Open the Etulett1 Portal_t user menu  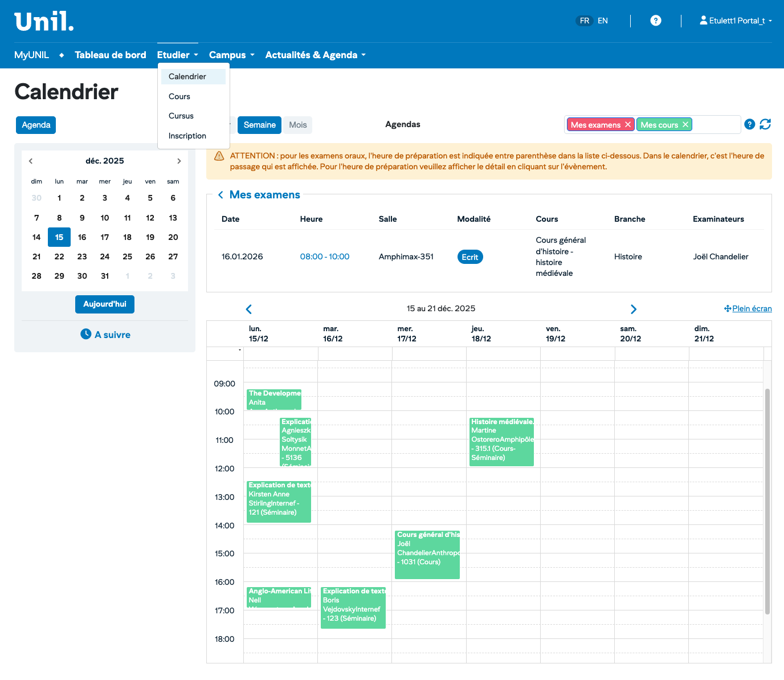pos(736,21)
